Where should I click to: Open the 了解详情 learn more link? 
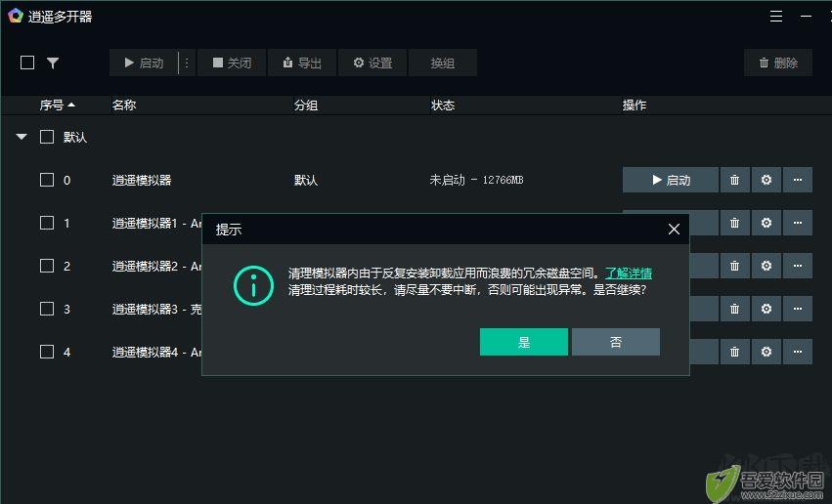[x=629, y=273]
